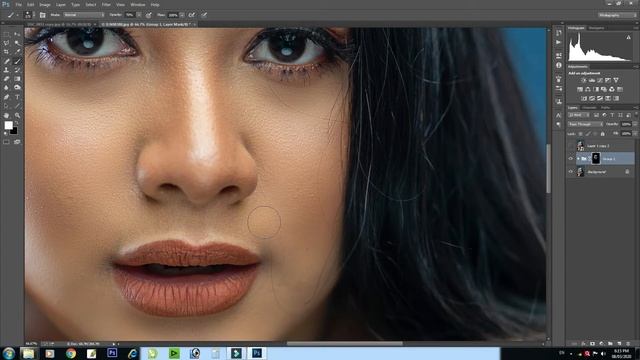The width and height of the screenshot is (640, 360).
Task: Toggle Edit in Quick Mask mode
Action: (6, 142)
